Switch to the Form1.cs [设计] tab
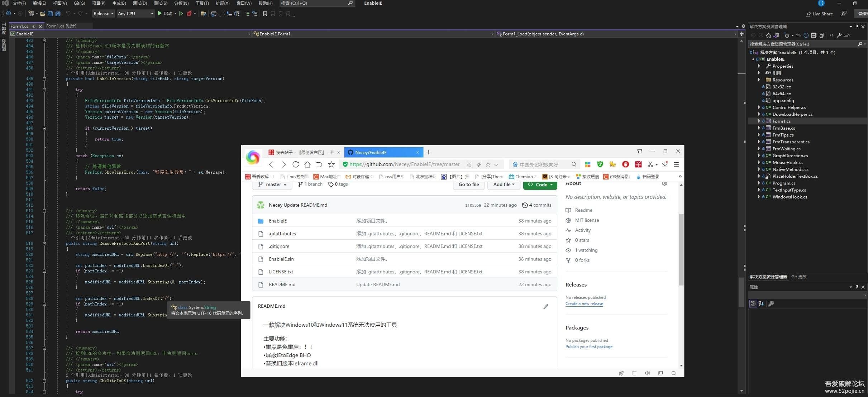 [60, 26]
